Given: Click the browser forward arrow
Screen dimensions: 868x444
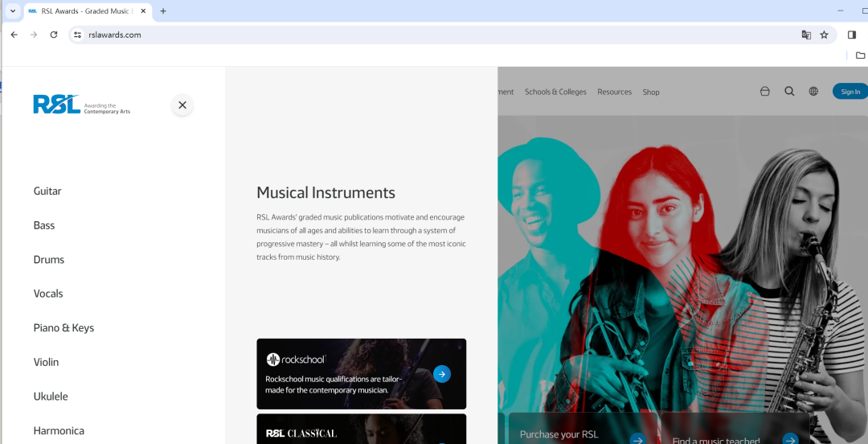Looking at the screenshot, I should click(x=34, y=35).
